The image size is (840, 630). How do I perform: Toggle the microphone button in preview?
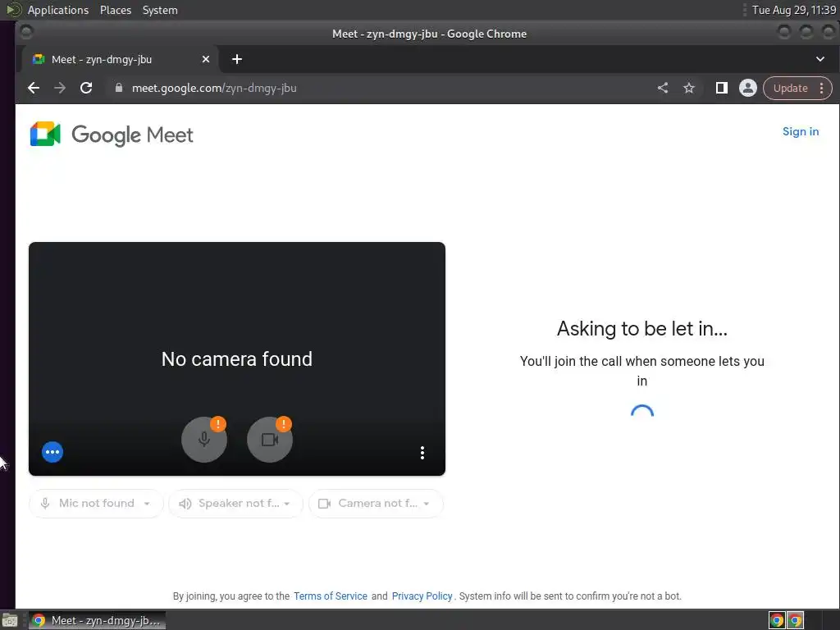point(204,440)
